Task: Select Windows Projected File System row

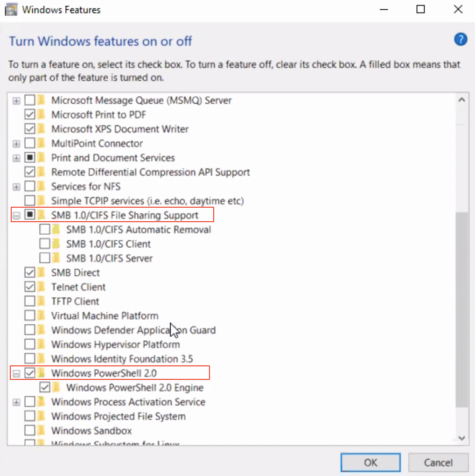Action: (x=119, y=416)
